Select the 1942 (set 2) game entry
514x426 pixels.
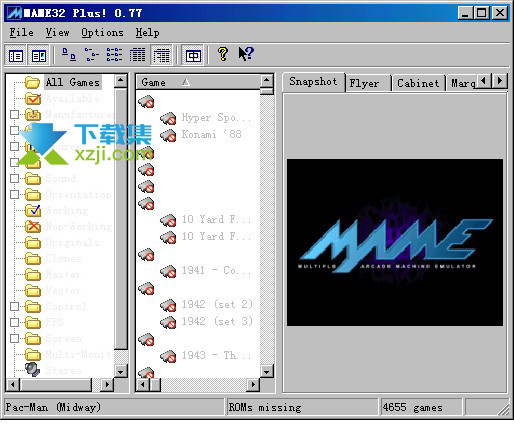click(x=217, y=304)
